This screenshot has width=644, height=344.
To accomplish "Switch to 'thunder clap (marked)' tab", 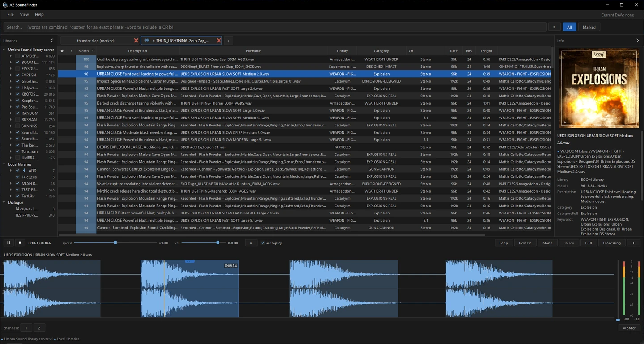I will click(96, 41).
